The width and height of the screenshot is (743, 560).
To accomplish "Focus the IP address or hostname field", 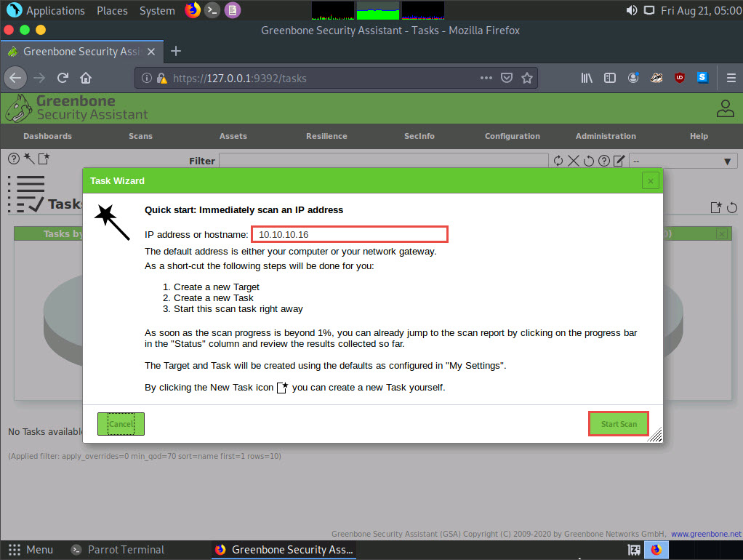I will tap(350, 234).
